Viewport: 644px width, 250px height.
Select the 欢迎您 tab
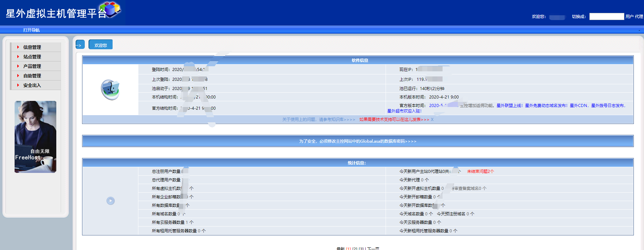coord(101,44)
